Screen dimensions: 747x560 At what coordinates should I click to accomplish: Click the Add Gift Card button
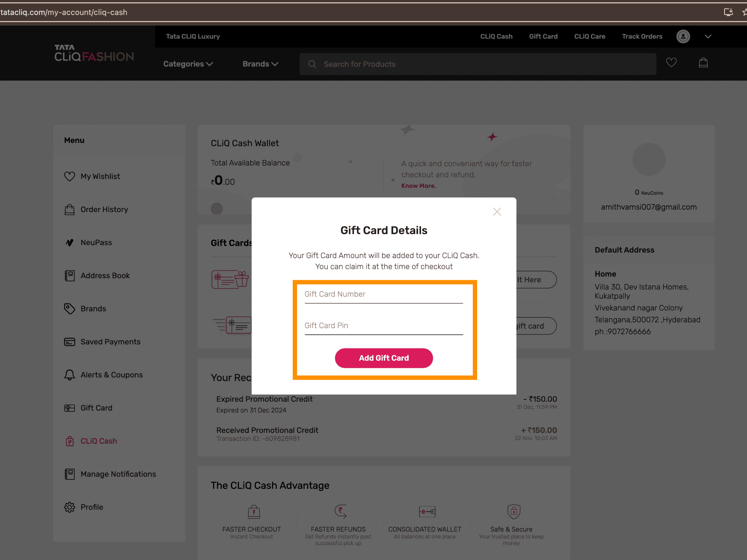[x=384, y=358]
